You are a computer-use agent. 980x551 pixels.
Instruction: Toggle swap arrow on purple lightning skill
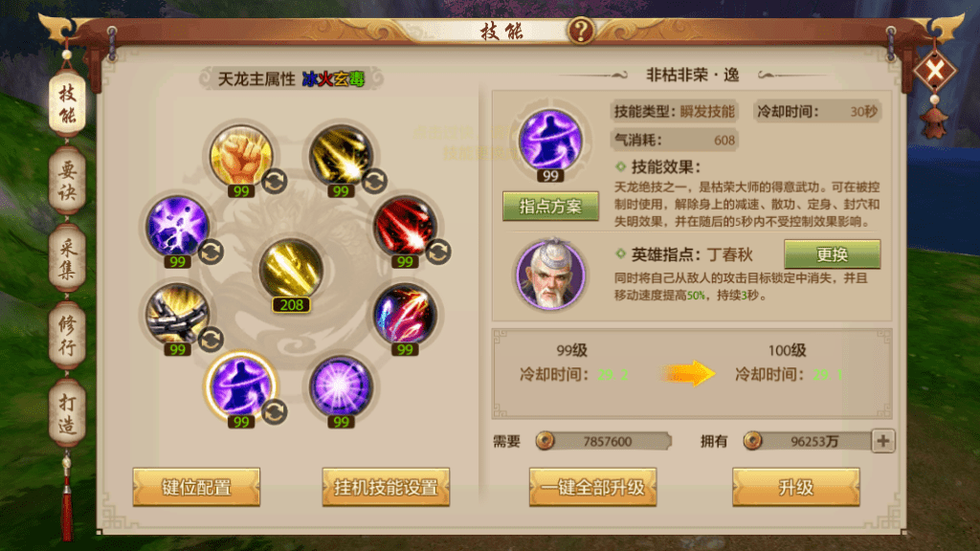tap(211, 253)
